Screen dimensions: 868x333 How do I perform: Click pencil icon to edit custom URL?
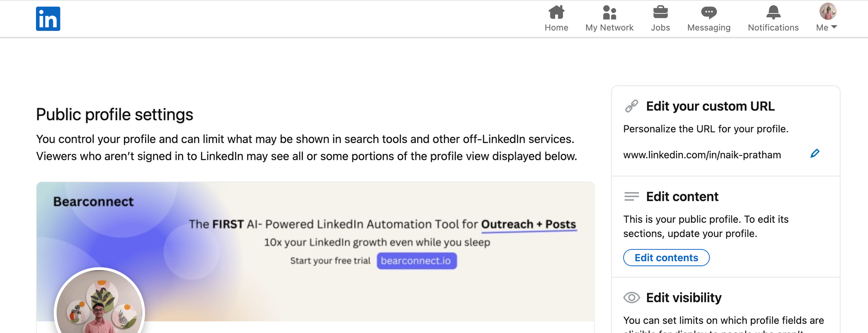coord(815,153)
